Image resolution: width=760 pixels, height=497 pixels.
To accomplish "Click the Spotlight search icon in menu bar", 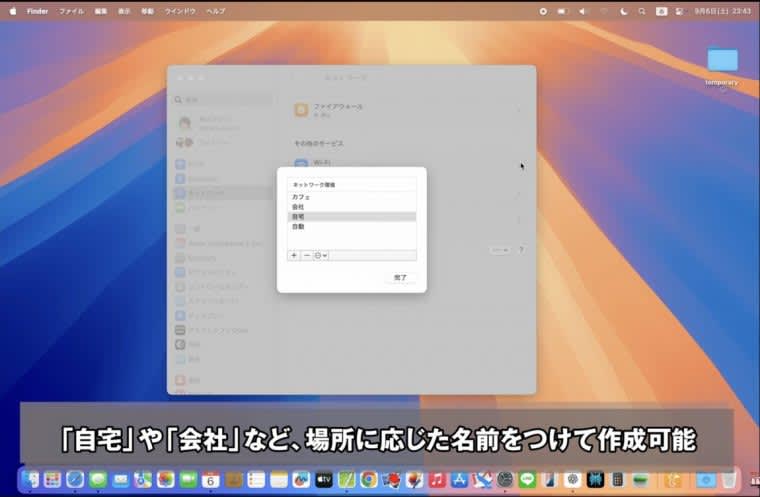I will tap(642, 10).
